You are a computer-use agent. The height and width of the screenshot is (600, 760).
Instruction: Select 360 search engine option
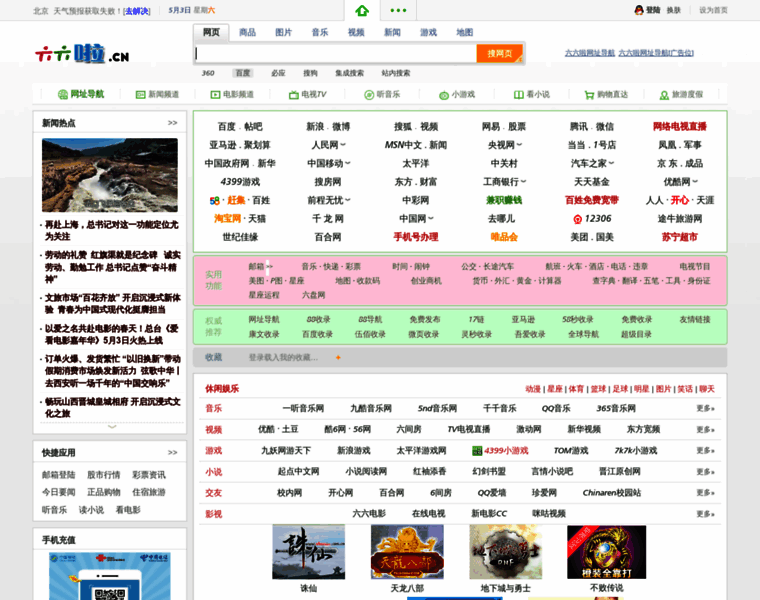tap(208, 73)
